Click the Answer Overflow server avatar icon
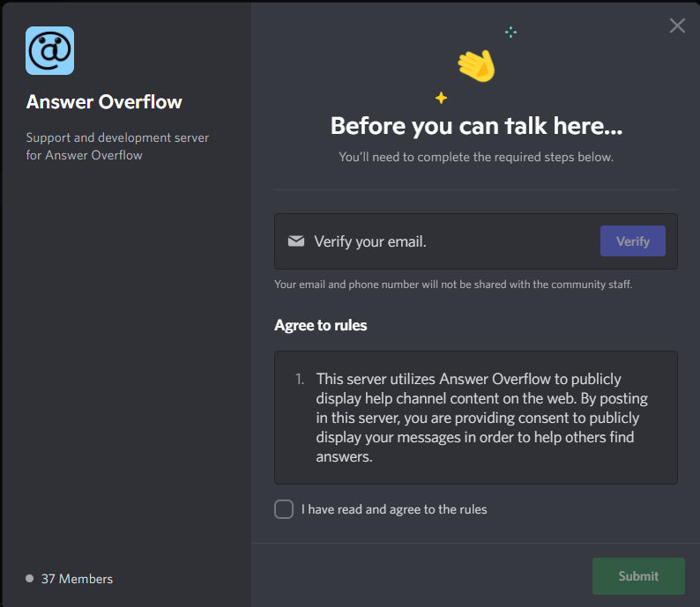The width and height of the screenshot is (700, 607). [x=50, y=50]
